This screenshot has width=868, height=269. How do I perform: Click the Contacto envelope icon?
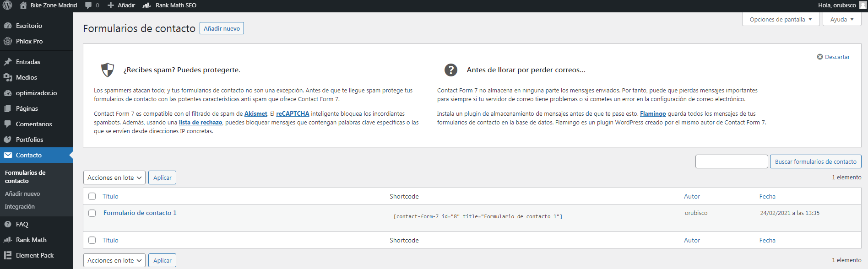[8, 155]
